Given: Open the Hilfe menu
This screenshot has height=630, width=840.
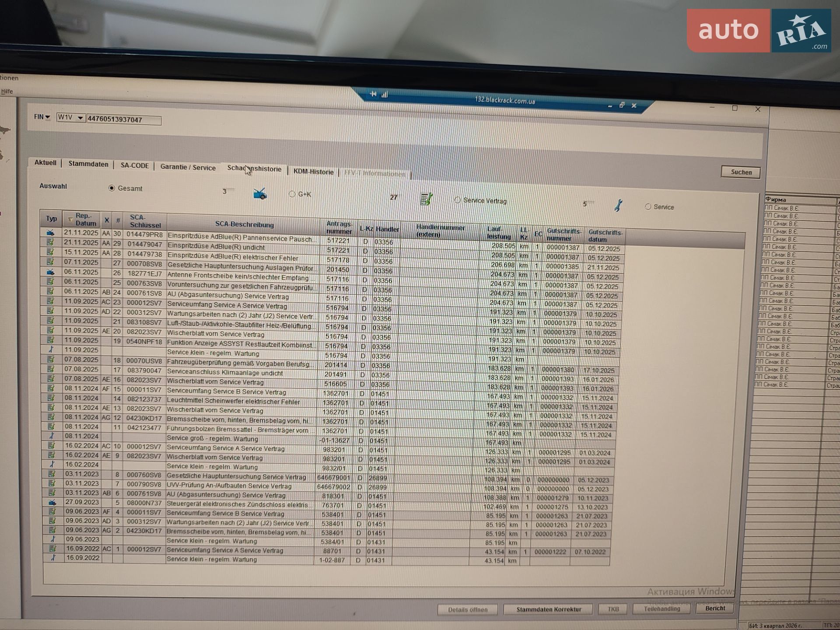Looking at the screenshot, I should click(7, 91).
